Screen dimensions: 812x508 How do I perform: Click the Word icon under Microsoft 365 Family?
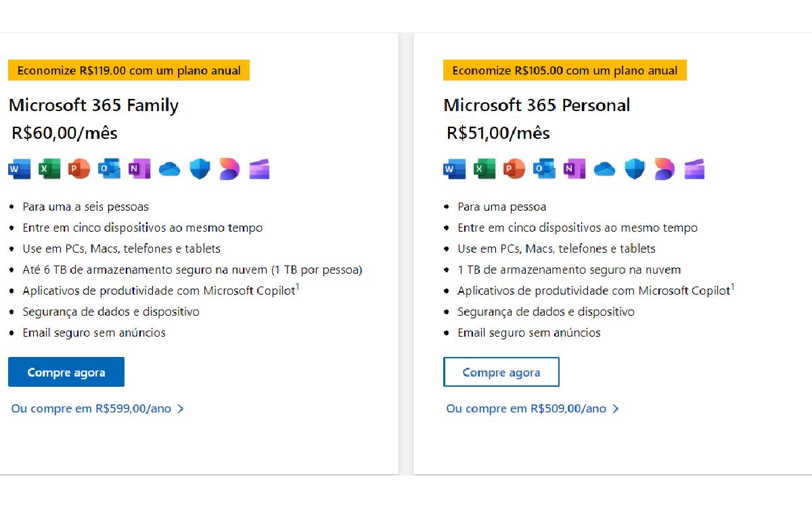click(x=20, y=169)
